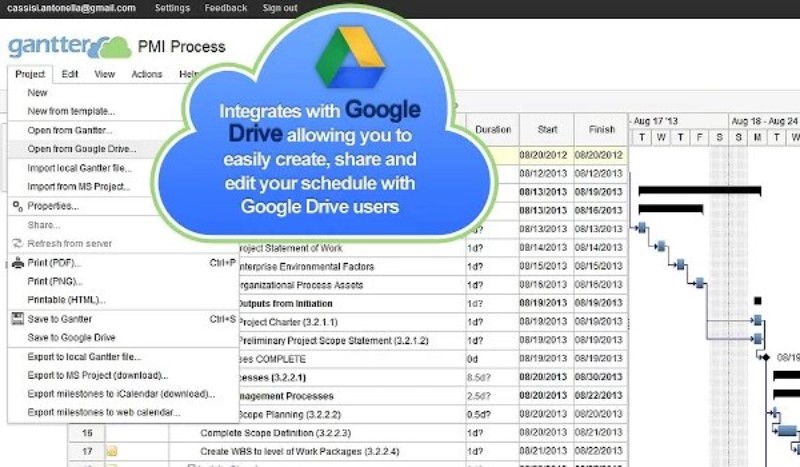Screen dimensions: 800x467
Task: Click task 'Create WBS to level of Work Packages'
Action: tap(300, 452)
